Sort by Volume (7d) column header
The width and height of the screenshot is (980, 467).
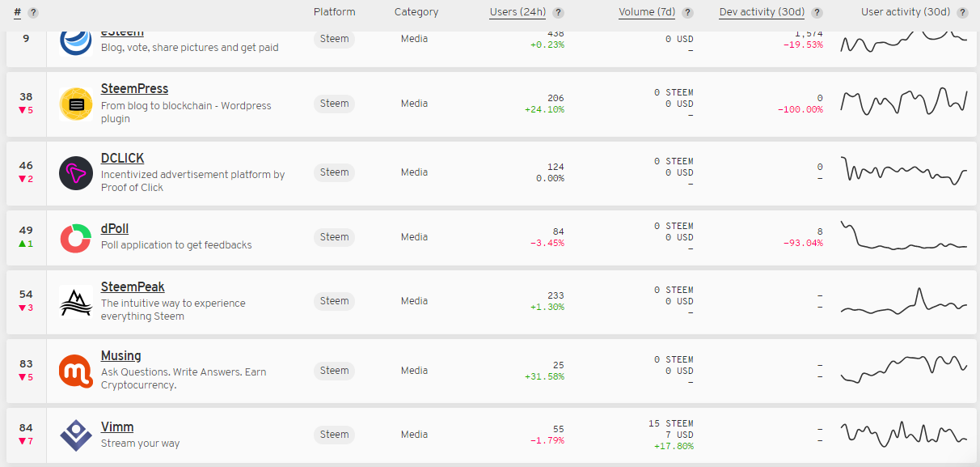tap(647, 12)
